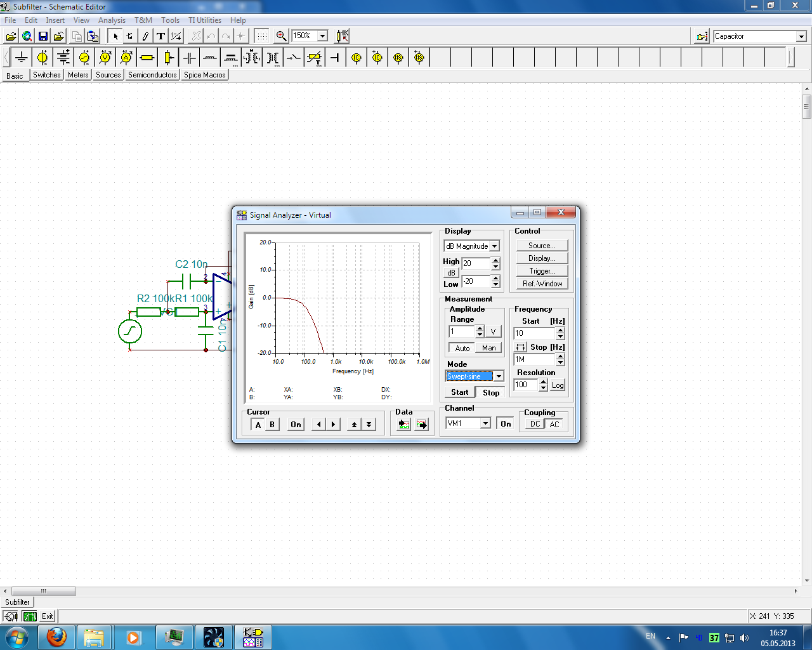The height and width of the screenshot is (650, 812).
Task: Click the Save diskette icon in toolbar
Action: (43, 36)
